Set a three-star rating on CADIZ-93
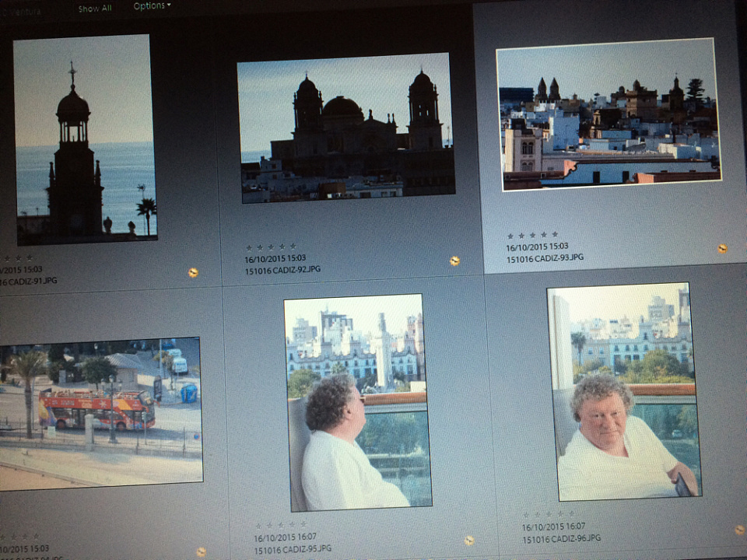The image size is (747, 560). pyautogui.click(x=532, y=235)
